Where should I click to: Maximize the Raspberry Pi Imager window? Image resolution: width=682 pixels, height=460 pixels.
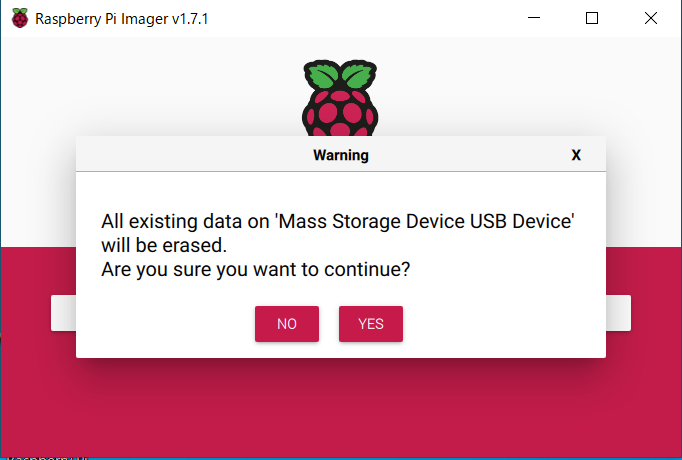pos(592,18)
